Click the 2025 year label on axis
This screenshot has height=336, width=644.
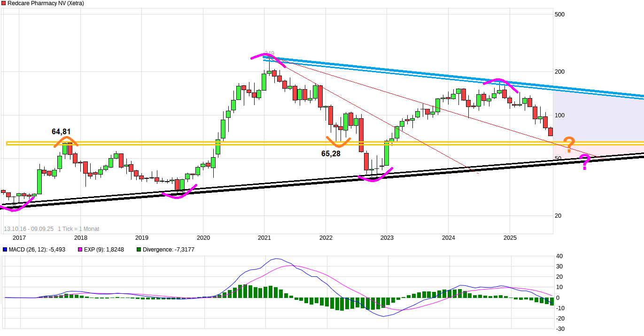click(509, 238)
